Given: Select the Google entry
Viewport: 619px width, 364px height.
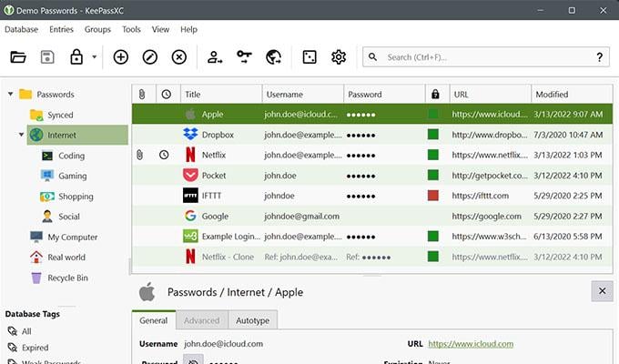Looking at the screenshot, I should (x=372, y=216).
